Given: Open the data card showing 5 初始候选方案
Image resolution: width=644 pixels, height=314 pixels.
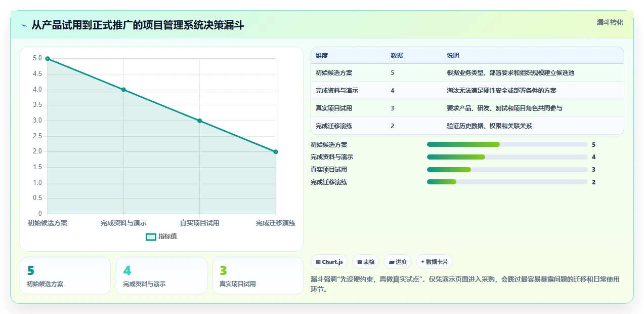Looking at the screenshot, I should click(65, 276).
